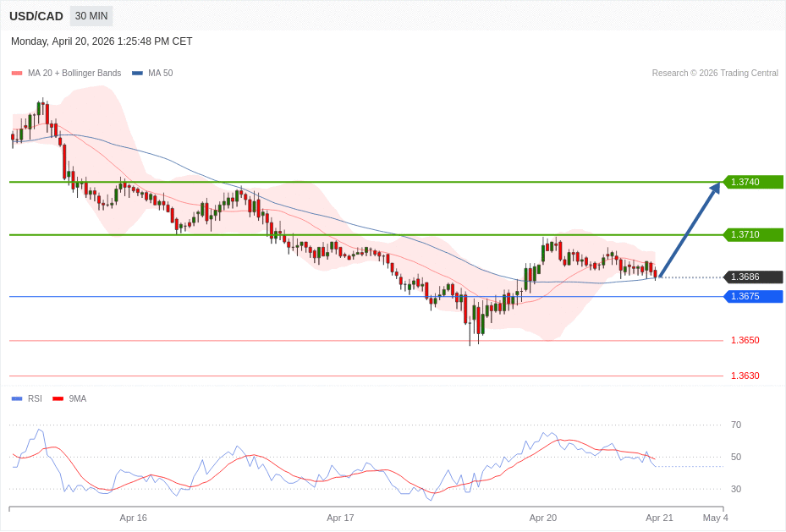Click the RSI 70 level axis label
This screenshot has height=532, width=786.
pos(735,425)
